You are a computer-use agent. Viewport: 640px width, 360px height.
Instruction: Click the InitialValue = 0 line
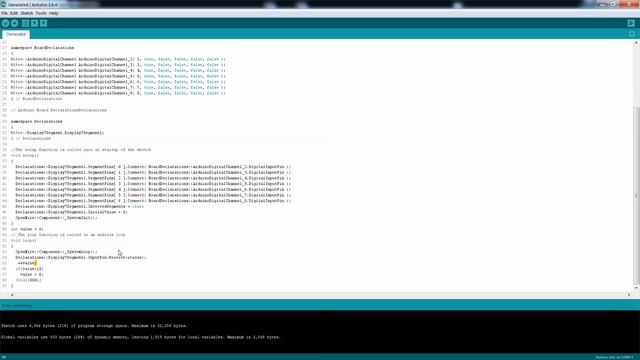[71, 212]
